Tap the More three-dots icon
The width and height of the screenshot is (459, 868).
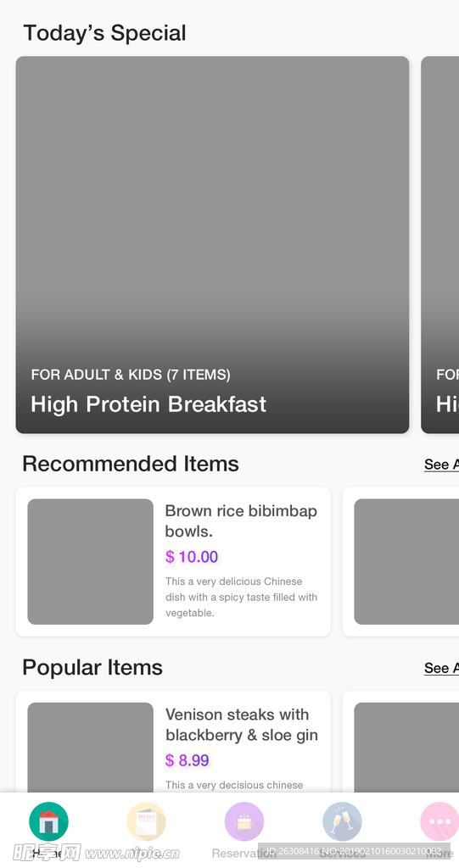tap(439, 821)
